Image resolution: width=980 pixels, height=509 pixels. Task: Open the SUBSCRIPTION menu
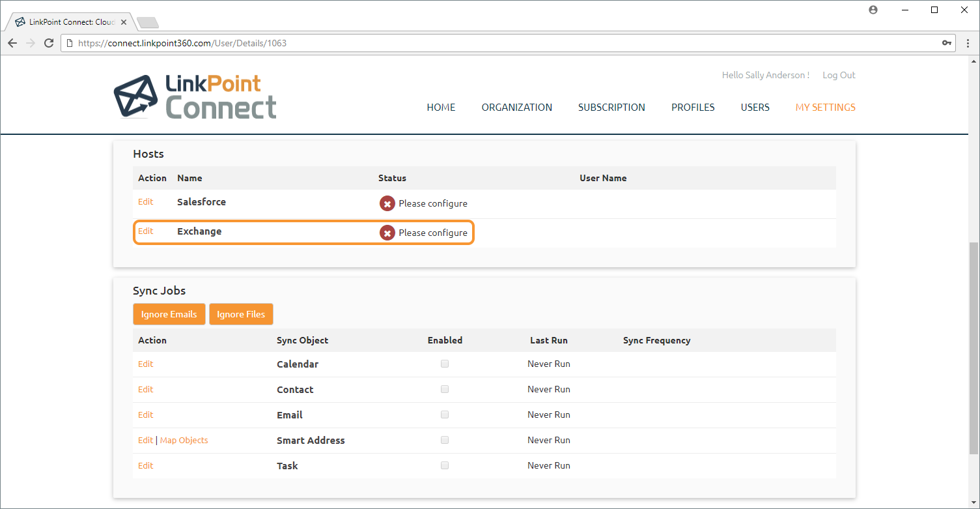point(611,108)
